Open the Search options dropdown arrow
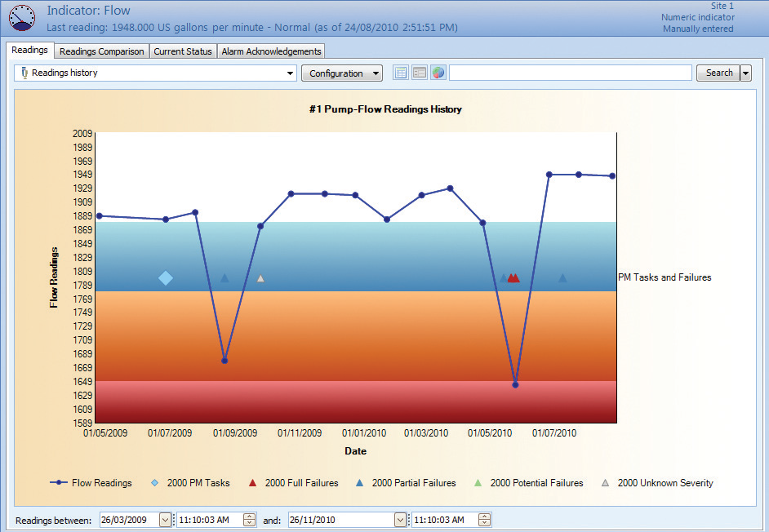 pos(745,73)
